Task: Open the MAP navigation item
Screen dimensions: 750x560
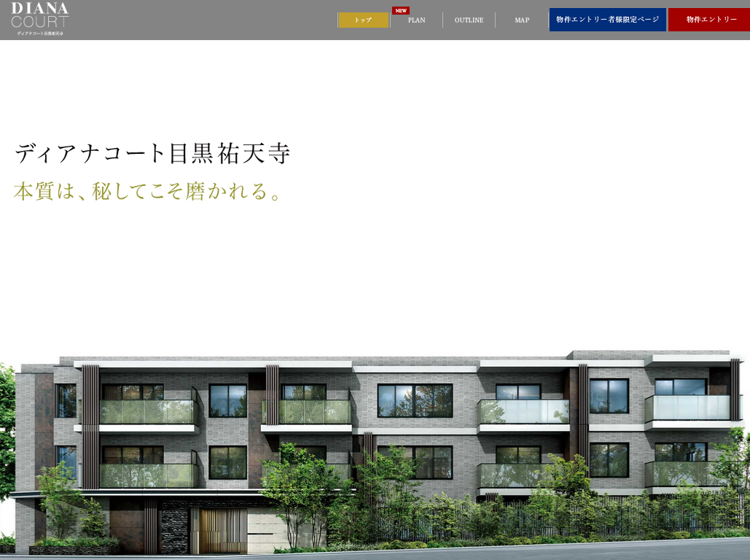Action: [x=522, y=20]
